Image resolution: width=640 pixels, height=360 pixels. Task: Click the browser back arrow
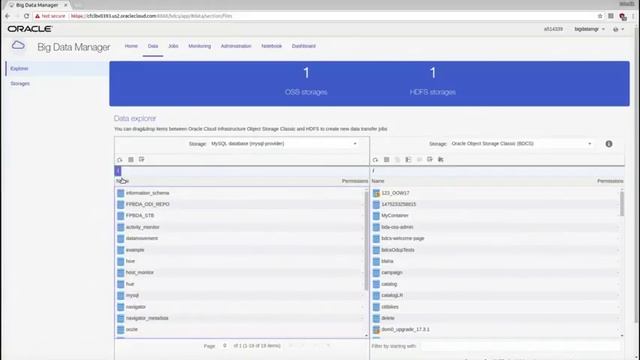click(7, 16)
